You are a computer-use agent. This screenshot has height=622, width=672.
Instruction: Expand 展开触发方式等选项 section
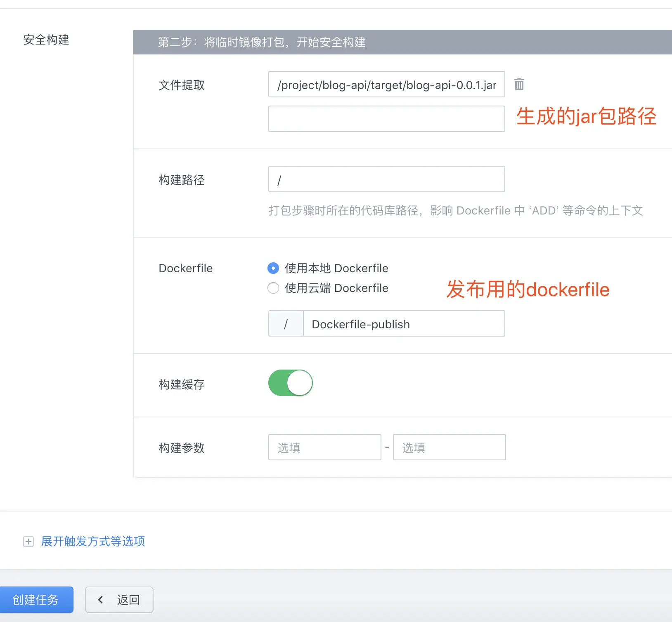coord(92,542)
